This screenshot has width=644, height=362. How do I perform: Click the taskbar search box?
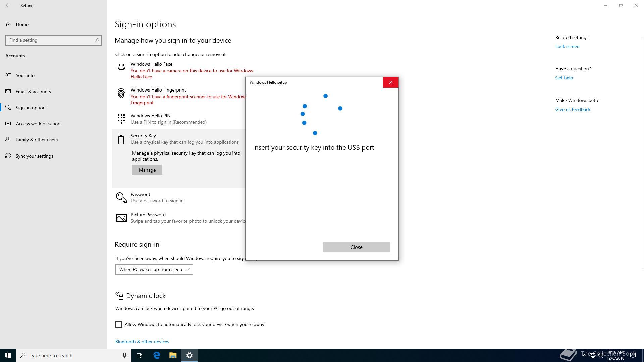74,355
